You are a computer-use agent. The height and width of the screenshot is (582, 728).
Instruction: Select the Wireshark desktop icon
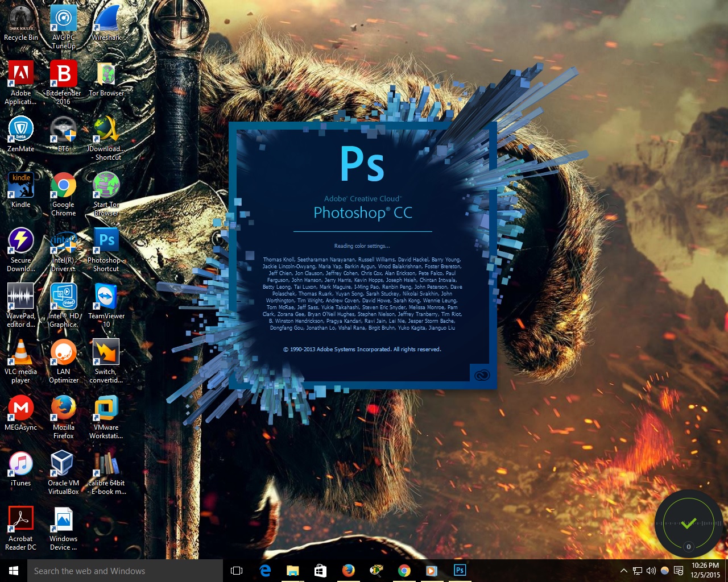pos(106,24)
